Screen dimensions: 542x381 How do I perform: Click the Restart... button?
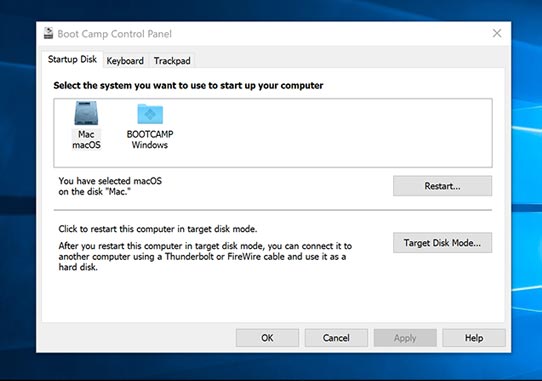(442, 186)
